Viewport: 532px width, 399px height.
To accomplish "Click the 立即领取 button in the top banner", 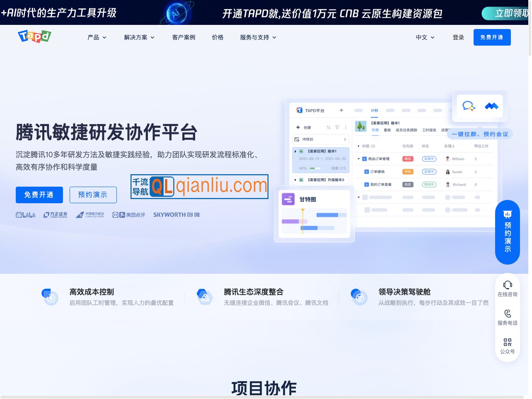I will [x=506, y=13].
